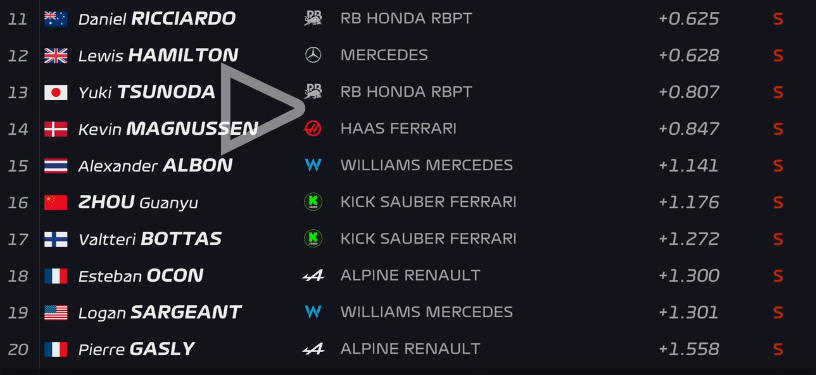Viewport: 816px width, 375px height.
Task: Click the RB logo in Ricciardo's row
Action: pyautogui.click(x=313, y=18)
